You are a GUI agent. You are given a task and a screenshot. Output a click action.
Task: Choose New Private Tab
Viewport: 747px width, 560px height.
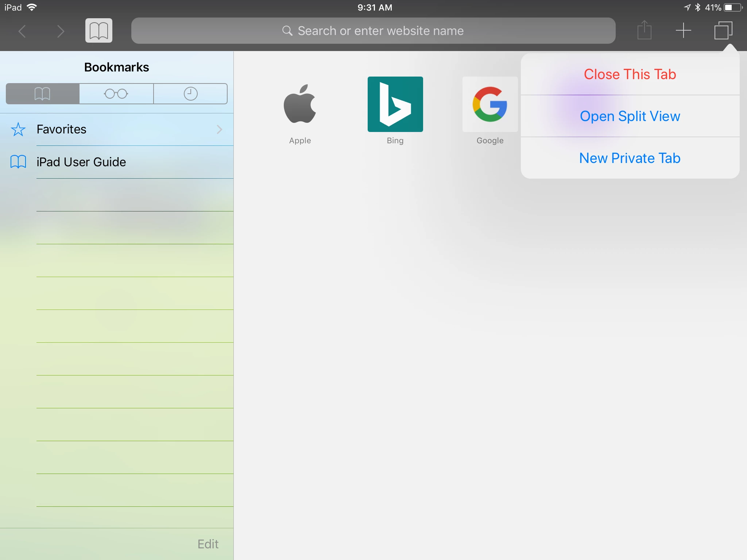(x=630, y=158)
